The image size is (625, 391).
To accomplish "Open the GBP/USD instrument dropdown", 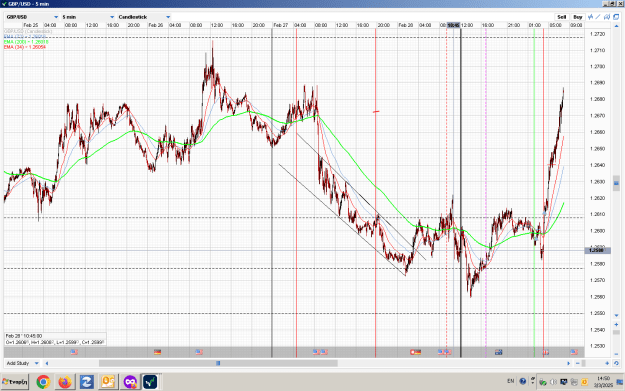I will coord(32,17).
